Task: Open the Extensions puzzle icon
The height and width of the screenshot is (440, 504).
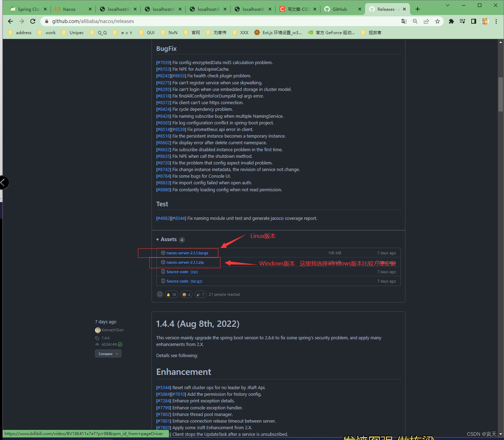Action: pyautogui.click(x=451, y=21)
